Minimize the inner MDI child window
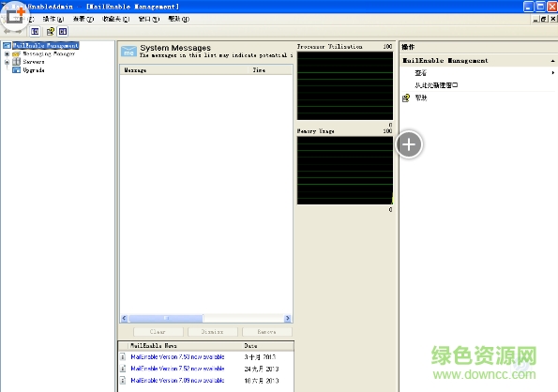558x392 pixels. tap(535, 19)
